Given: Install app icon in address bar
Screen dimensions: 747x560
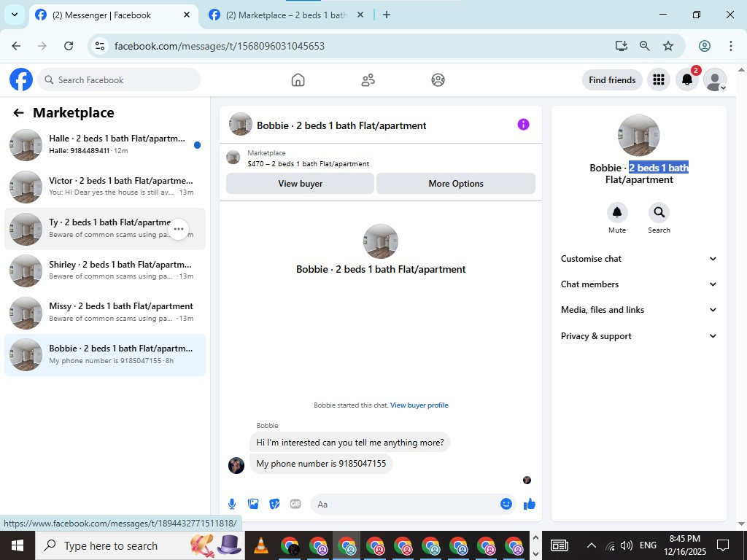Looking at the screenshot, I should coord(622,46).
